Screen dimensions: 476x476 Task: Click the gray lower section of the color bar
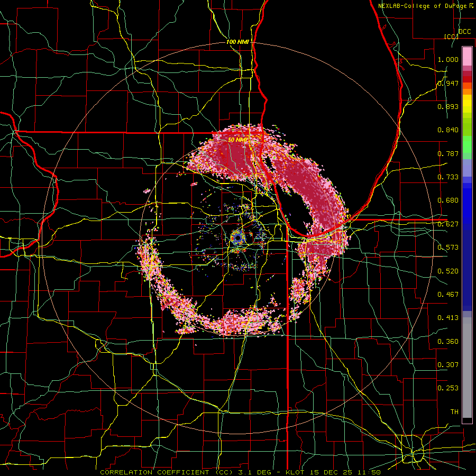(x=467, y=368)
